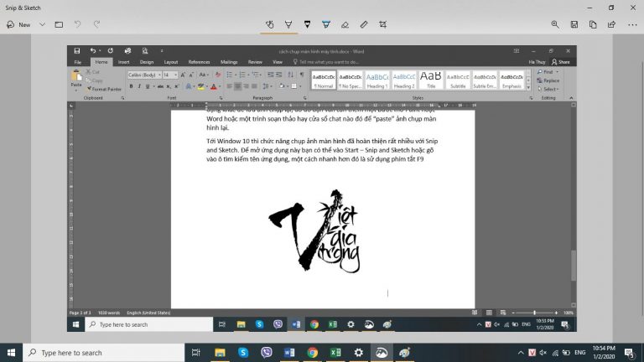Open the Zoom magnifier control
This screenshot has width=644, height=362.
click(x=555, y=25)
